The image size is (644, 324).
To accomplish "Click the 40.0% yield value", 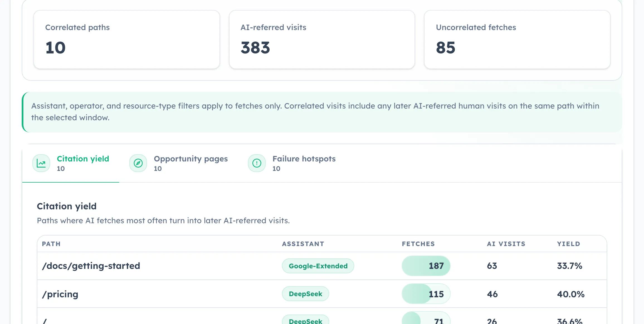I will 571,294.
